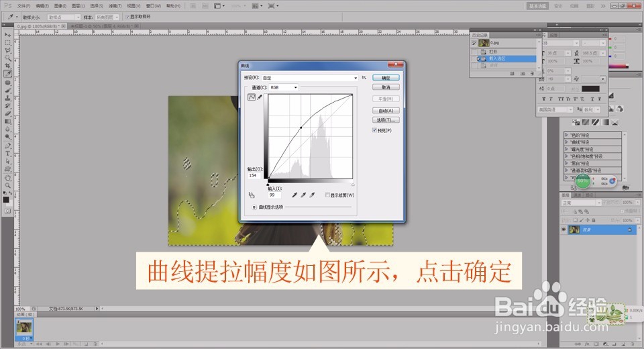The width and height of the screenshot is (644, 349).
Task: Select the Hand tool
Action: coord(7,178)
